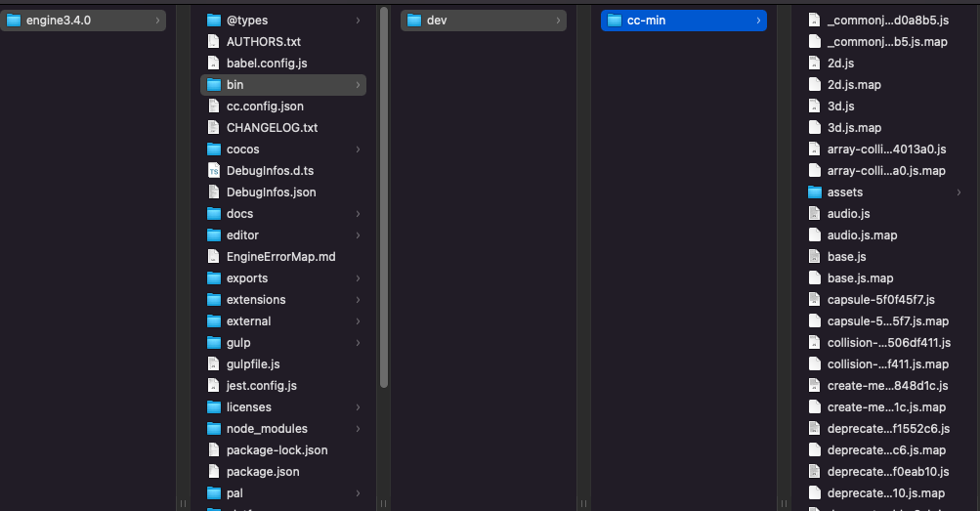Click the assets folder icon
Screen dimensions: 980x511
point(815,192)
